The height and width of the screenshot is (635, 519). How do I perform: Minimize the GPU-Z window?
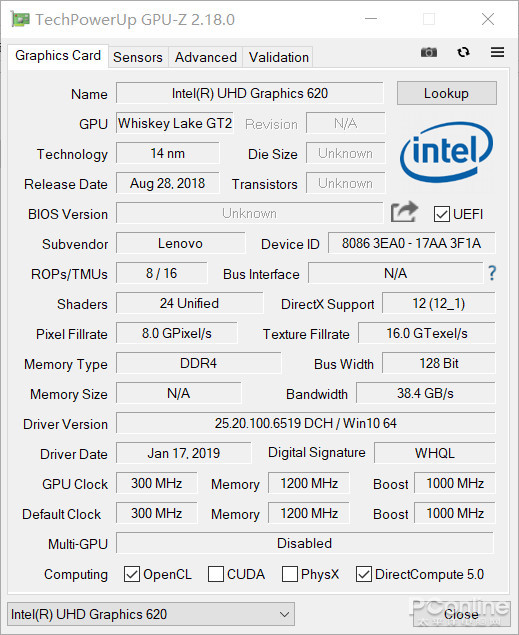point(371,19)
